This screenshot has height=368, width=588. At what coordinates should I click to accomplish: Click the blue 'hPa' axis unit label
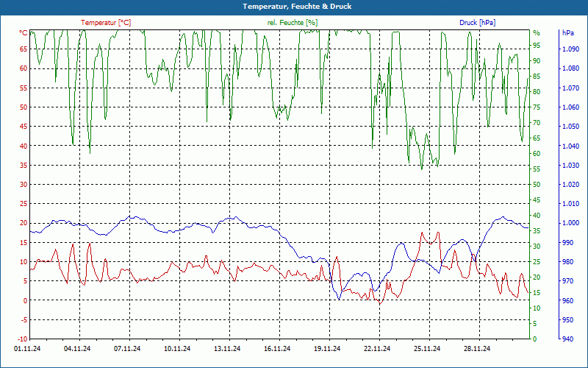(567, 33)
